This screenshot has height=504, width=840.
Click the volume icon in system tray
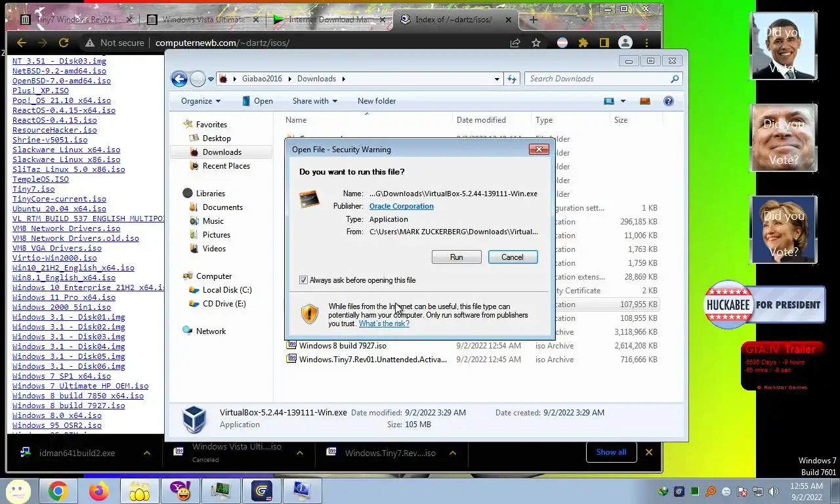tap(774, 491)
